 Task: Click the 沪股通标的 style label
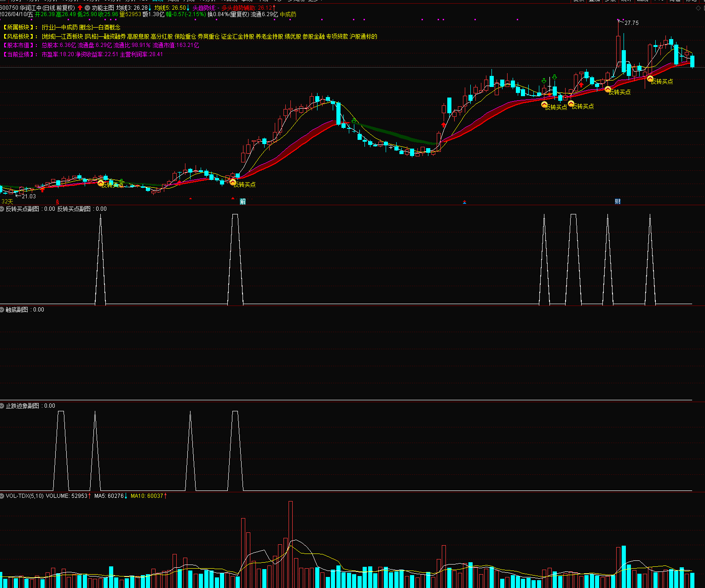tap(364, 36)
